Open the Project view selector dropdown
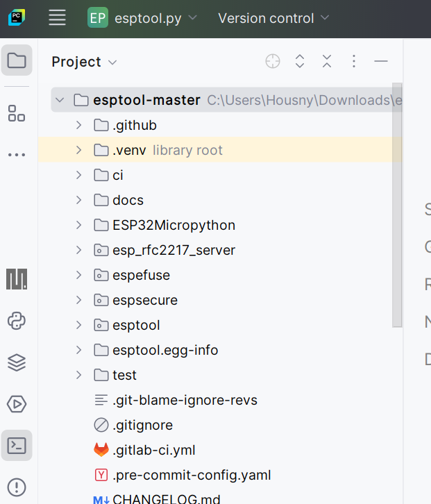431x504 pixels. tap(84, 62)
